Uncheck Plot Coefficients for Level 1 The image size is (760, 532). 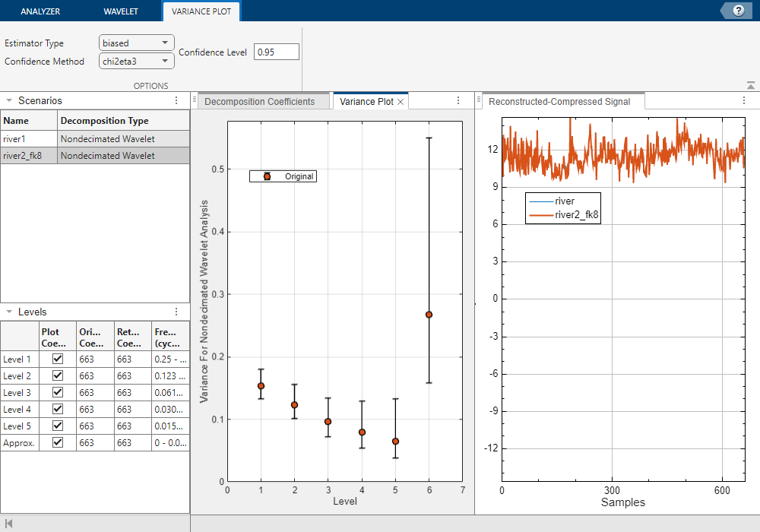pos(58,359)
